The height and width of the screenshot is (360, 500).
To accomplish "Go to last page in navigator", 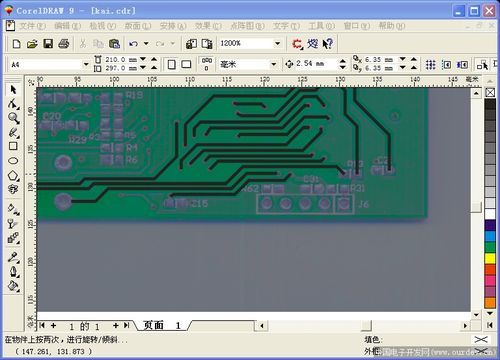I will coord(127,325).
